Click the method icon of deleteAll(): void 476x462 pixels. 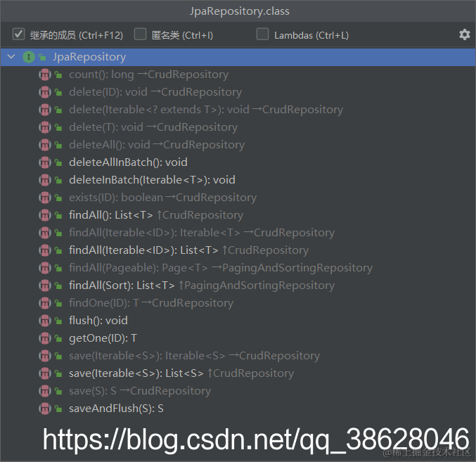click(44, 145)
